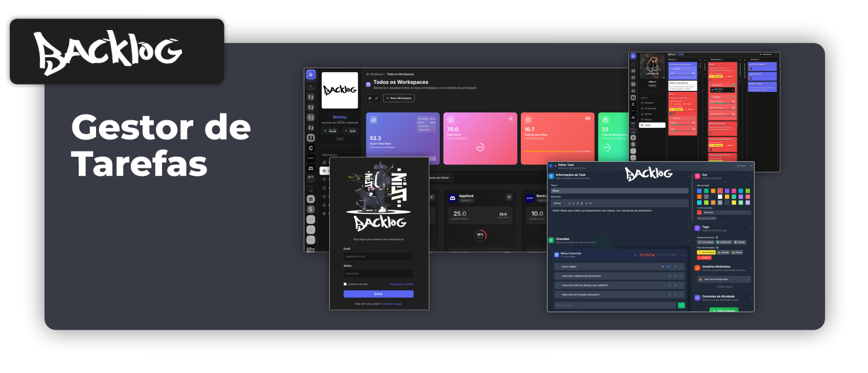Select the white color swatch for the task

tap(720, 197)
